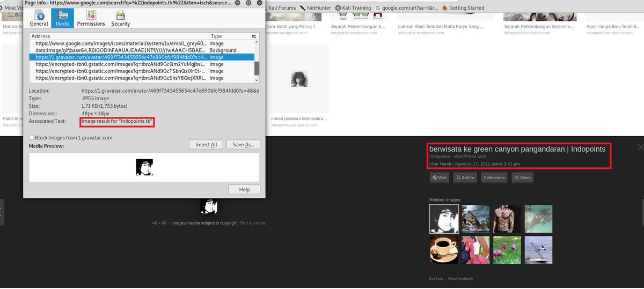Select the data:image/gif base64 Background row

[142, 50]
